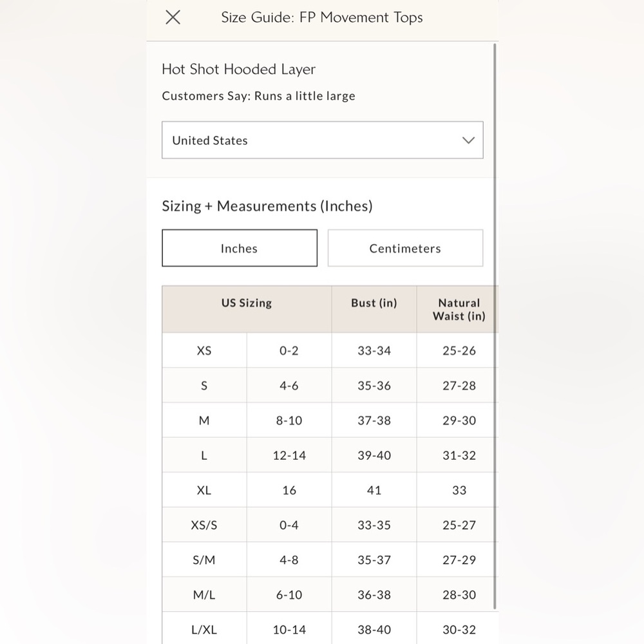This screenshot has width=644, height=644.
Task: Select the Inches unit toggle
Action: pos(240,248)
